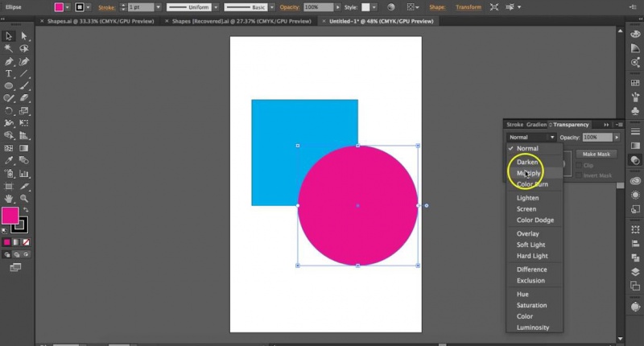
Task: Select the Direct Selection tool
Action: click(x=24, y=36)
